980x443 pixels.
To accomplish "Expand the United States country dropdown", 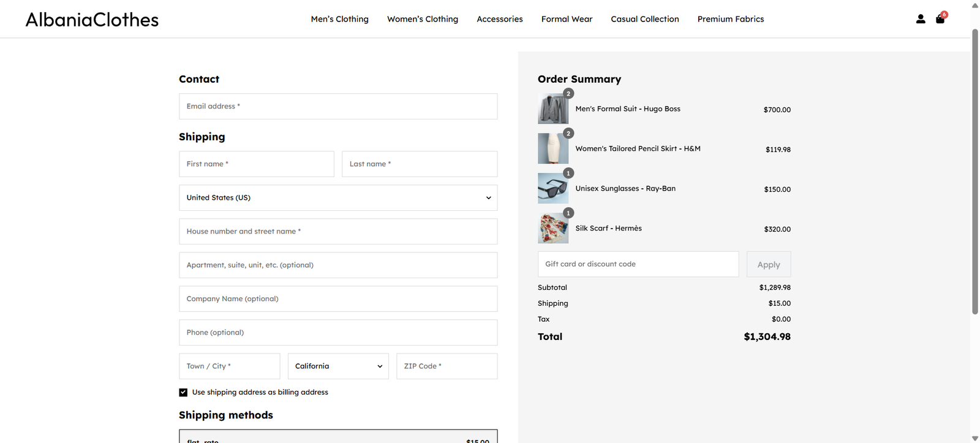I will tap(337, 198).
